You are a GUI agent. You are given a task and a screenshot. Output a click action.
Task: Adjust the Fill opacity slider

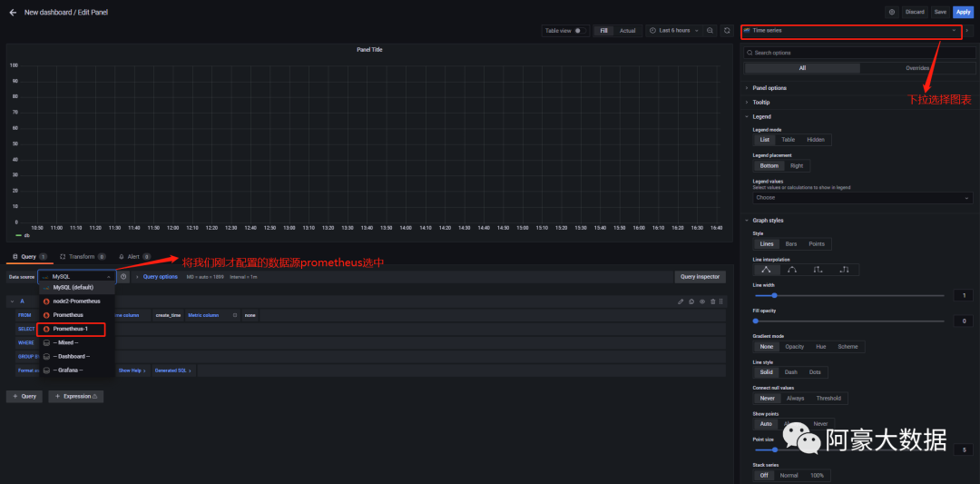850,321
